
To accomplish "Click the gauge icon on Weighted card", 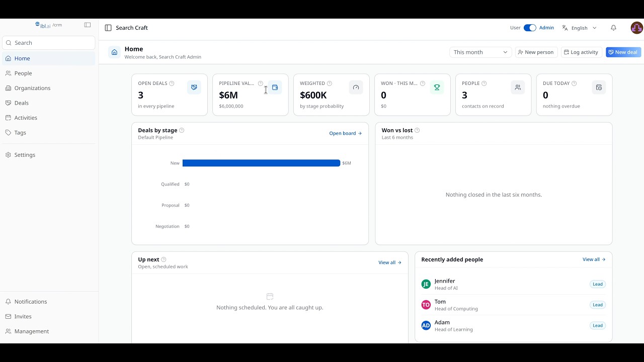I will (x=356, y=87).
